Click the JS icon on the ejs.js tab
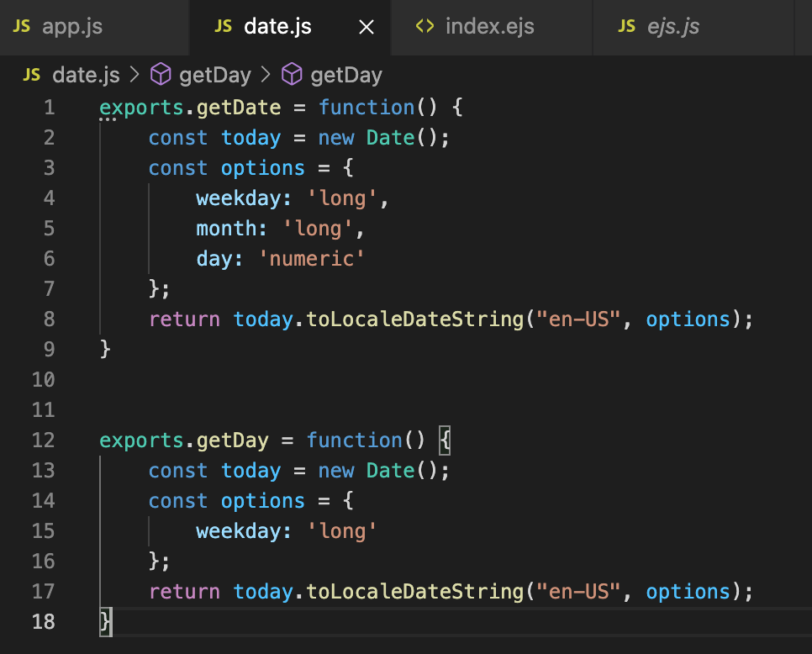Image resolution: width=812 pixels, height=654 pixels. point(626,26)
